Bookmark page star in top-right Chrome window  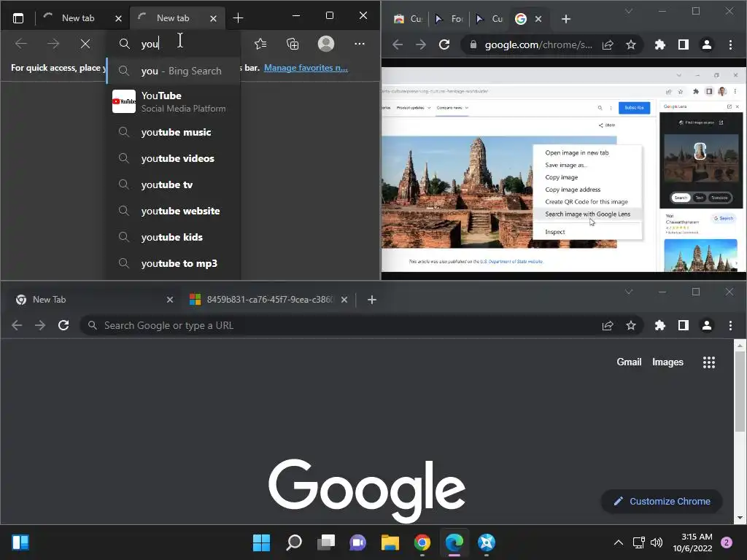pyautogui.click(x=631, y=44)
